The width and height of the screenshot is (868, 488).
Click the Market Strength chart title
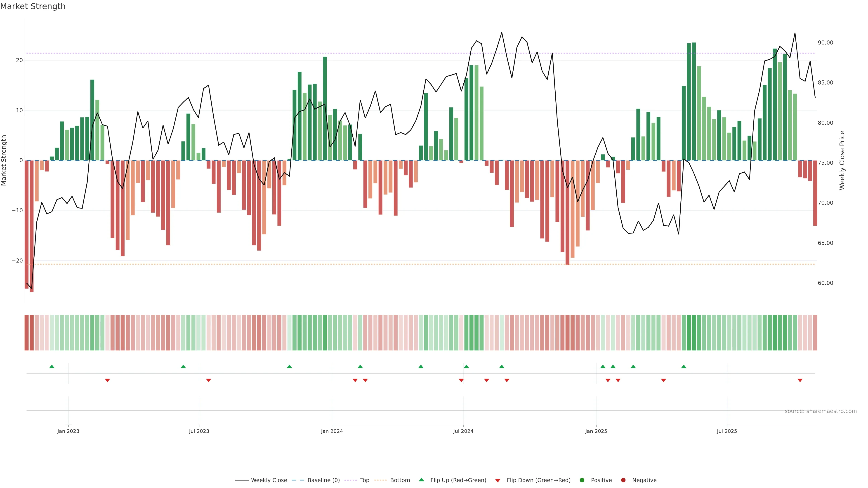coord(33,6)
